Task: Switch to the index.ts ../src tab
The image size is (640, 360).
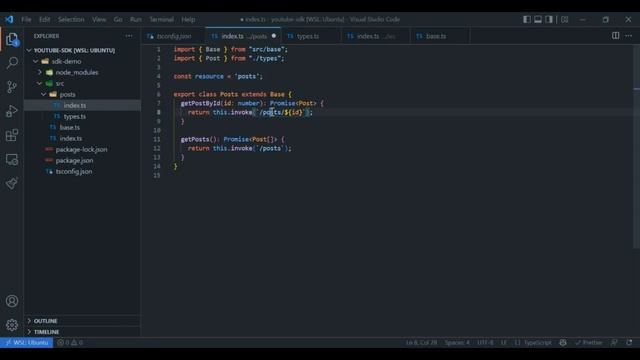Action: pyautogui.click(x=376, y=36)
